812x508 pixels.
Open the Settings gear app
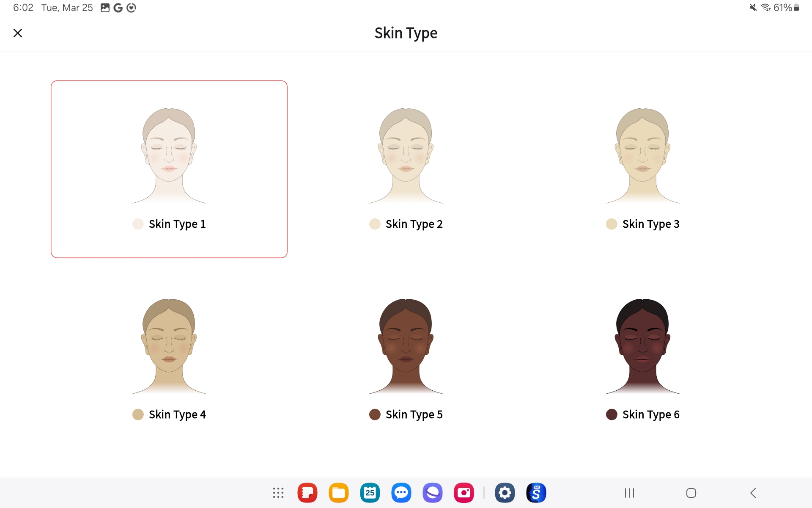[505, 493]
